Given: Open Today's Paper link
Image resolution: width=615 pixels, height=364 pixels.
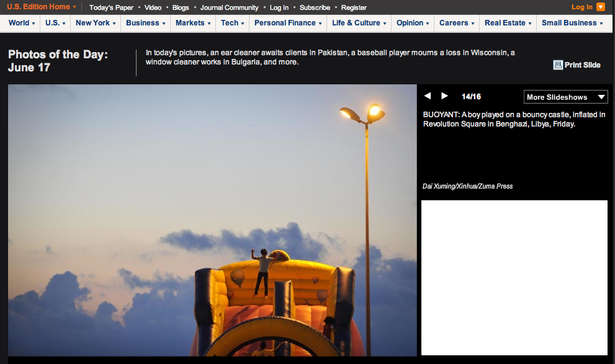Looking at the screenshot, I should (111, 7).
